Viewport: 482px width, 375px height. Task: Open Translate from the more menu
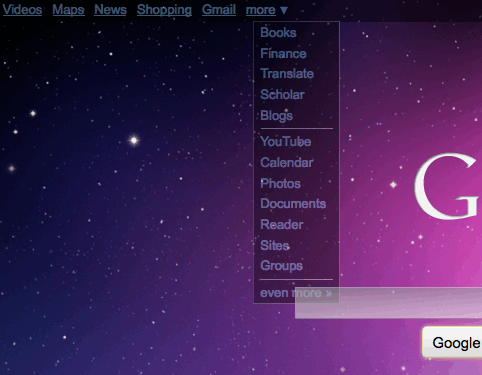287,74
